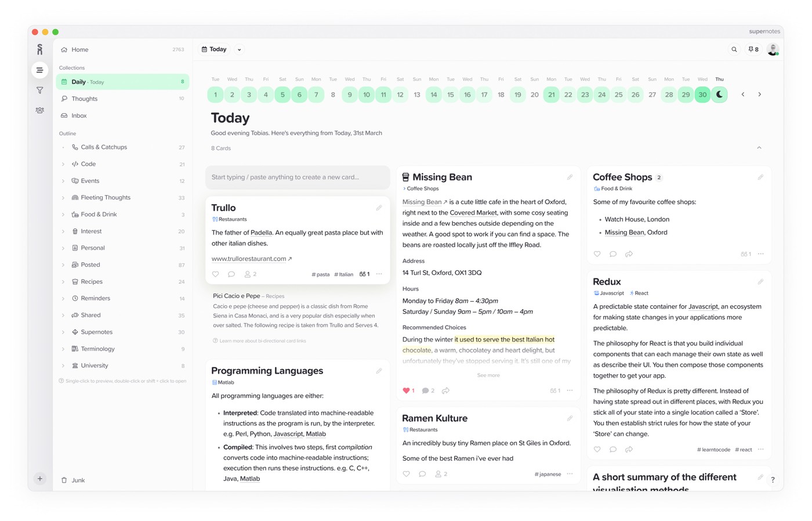
Task: Collapse the 8 Cards view with the chevron
Action: pos(759,148)
